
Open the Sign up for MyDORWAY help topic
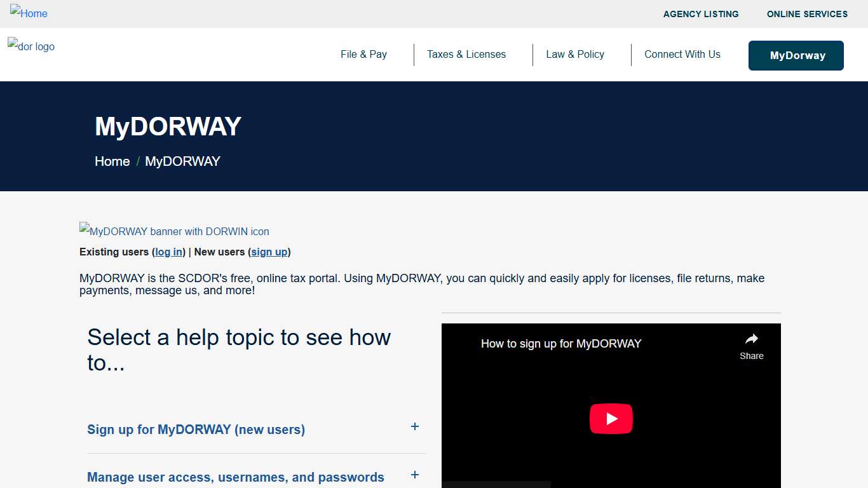click(x=196, y=430)
